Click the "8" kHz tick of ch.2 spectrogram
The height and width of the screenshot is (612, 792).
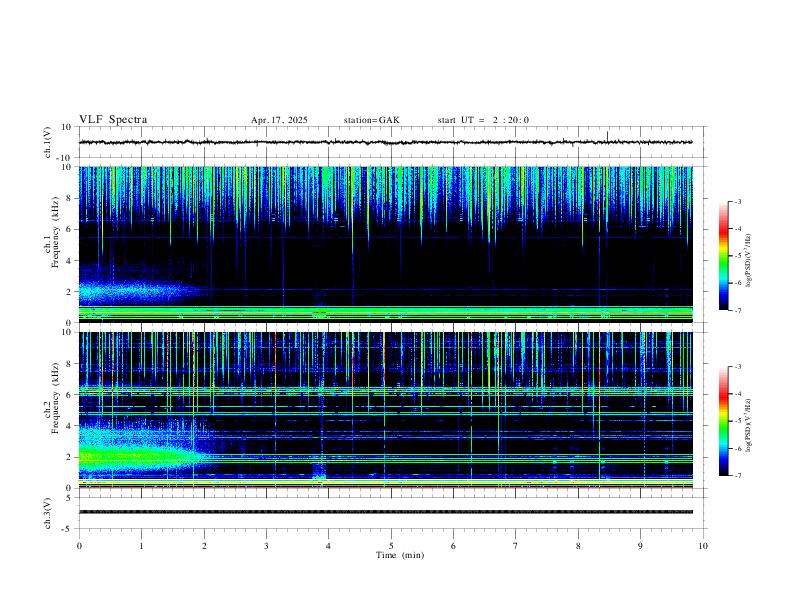pyautogui.click(x=69, y=364)
